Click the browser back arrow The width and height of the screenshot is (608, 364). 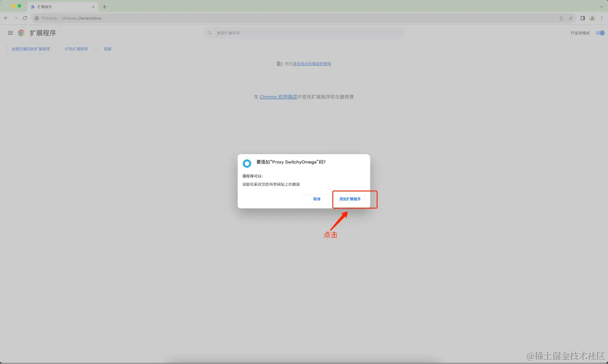tap(6, 18)
